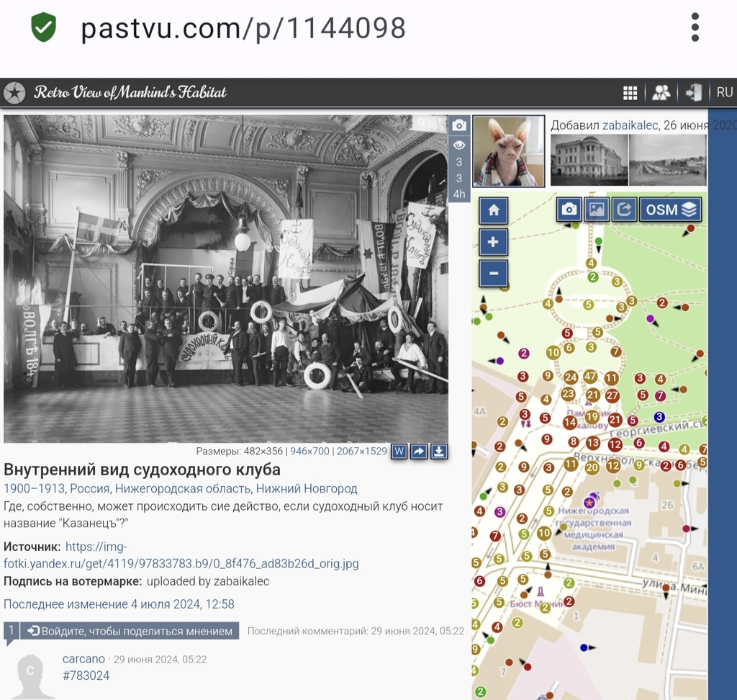737x700 pixels.
Task: Click login to comment button
Action: [x=130, y=631]
